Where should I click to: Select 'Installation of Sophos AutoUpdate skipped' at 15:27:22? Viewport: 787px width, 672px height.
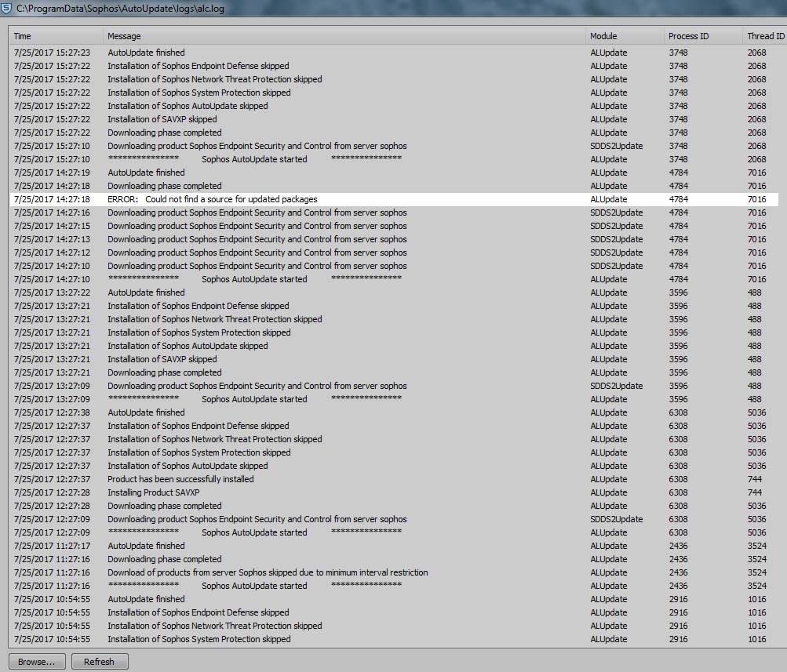coord(394,106)
